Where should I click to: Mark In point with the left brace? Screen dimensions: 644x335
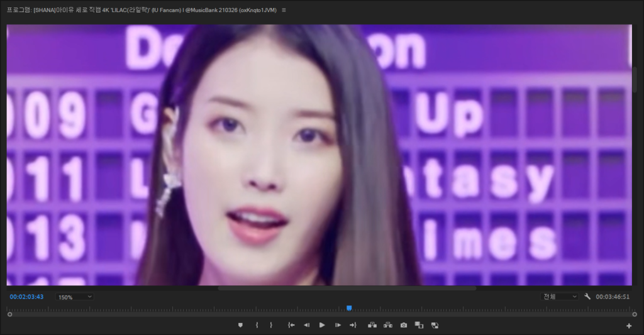(x=257, y=325)
